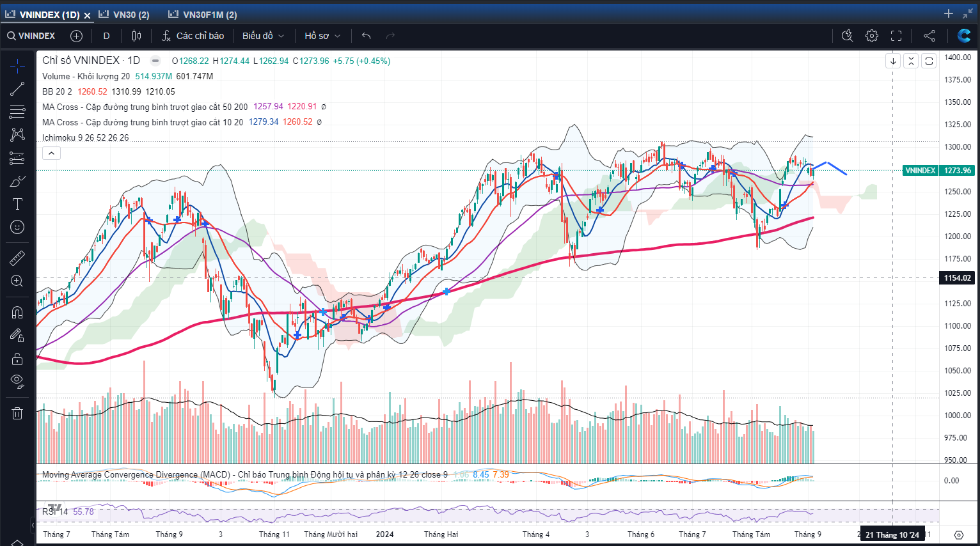980x546 pixels.
Task: Add a new chart tab
Action: (949, 13)
